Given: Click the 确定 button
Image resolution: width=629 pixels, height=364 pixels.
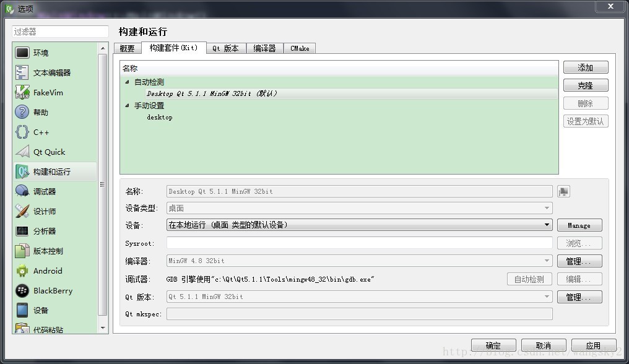Looking at the screenshot, I should tap(493, 345).
